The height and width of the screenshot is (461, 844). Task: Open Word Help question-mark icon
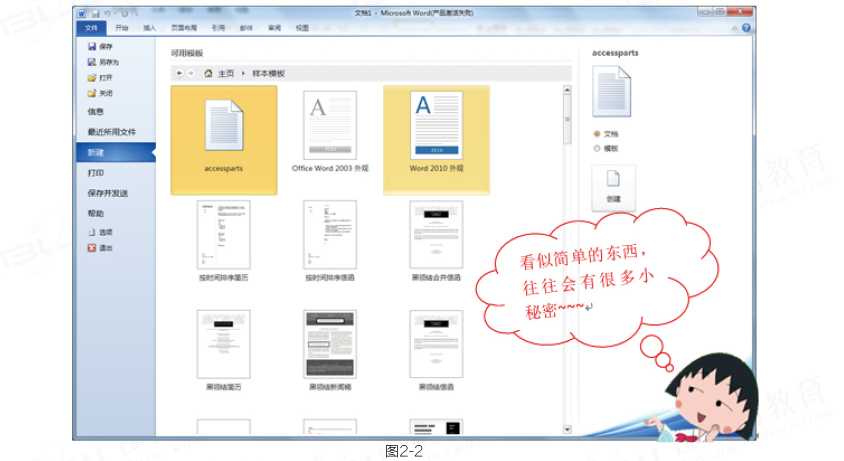click(746, 27)
